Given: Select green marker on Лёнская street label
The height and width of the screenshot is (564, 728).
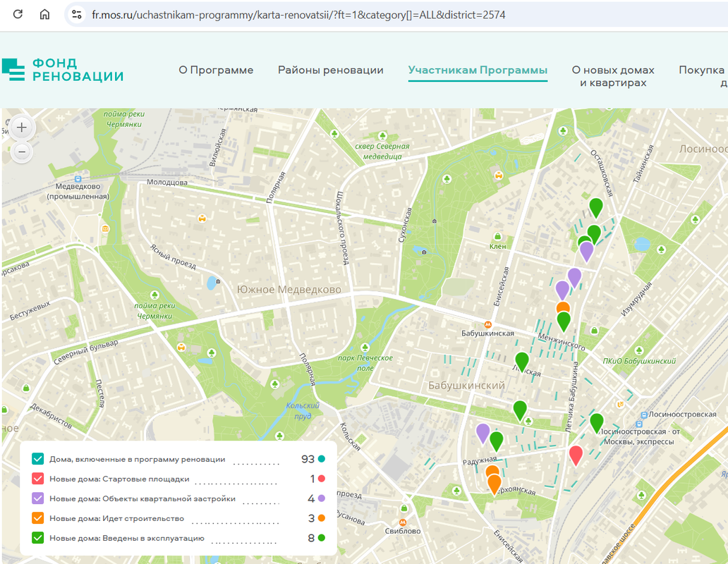Looking at the screenshot, I should tap(522, 361).
